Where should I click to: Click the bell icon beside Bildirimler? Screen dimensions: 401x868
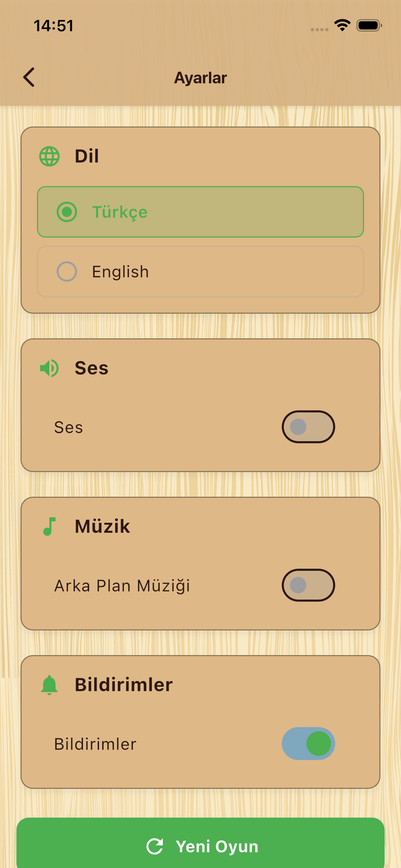(x=49, y=684)
